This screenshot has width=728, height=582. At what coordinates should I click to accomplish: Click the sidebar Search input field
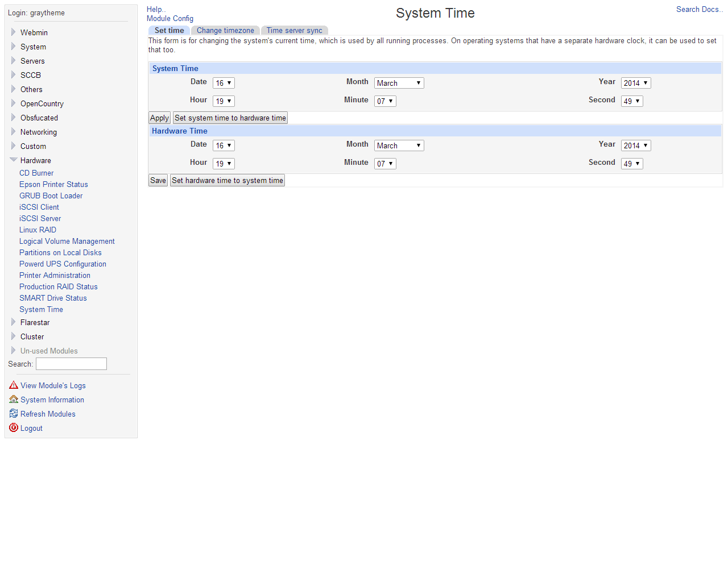(x=71, y=364)
